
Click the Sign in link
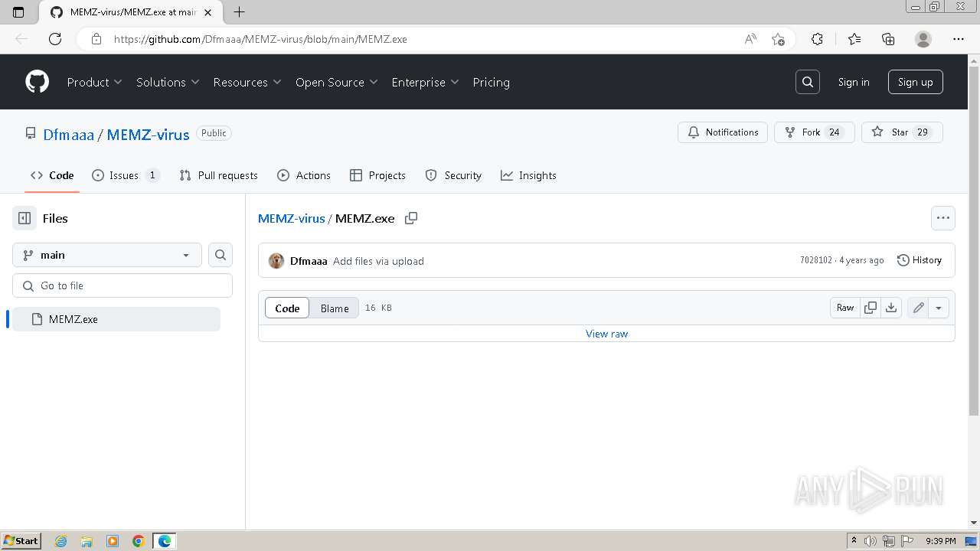(x=854, y=82)
